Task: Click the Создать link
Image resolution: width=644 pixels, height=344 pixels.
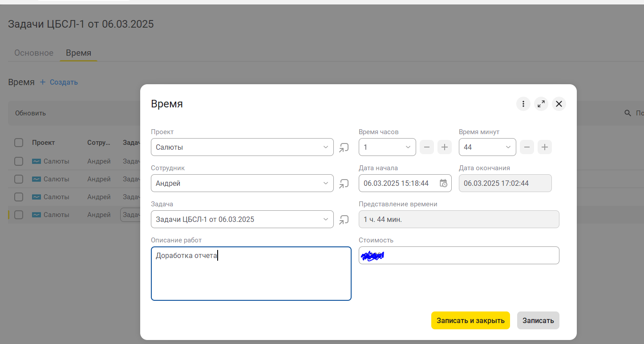Action: (64, 82)
